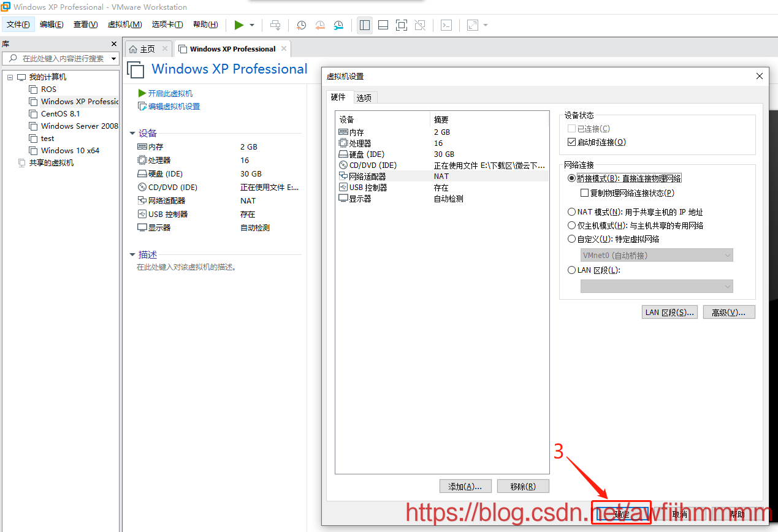The width and height of the screenshot is (778, 532).
Task: Collapse the 描述 section
Action: click(132, 254)
